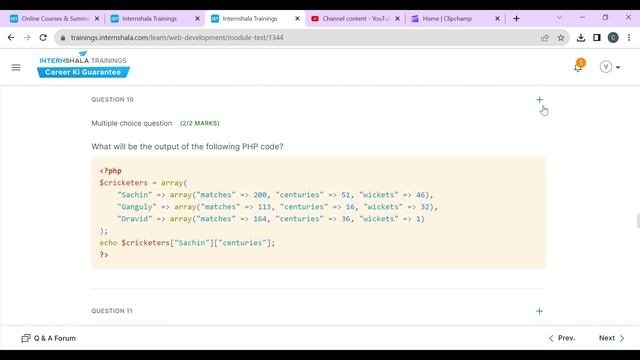The image size is (640, 360).
Task: Click the QUESTION 10 heading
Action: coord(112,100)
